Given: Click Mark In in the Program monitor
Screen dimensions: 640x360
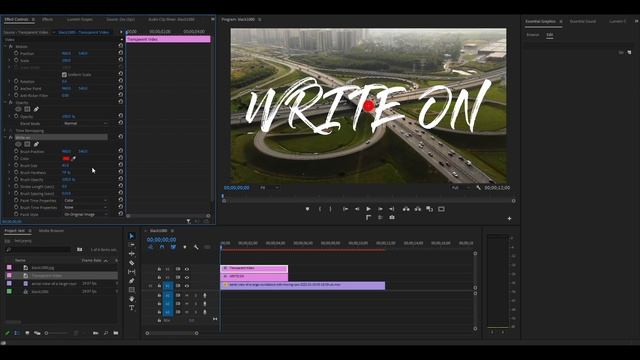Looking at the screenshot, I should pyautogui.click(x=320, y=209).
